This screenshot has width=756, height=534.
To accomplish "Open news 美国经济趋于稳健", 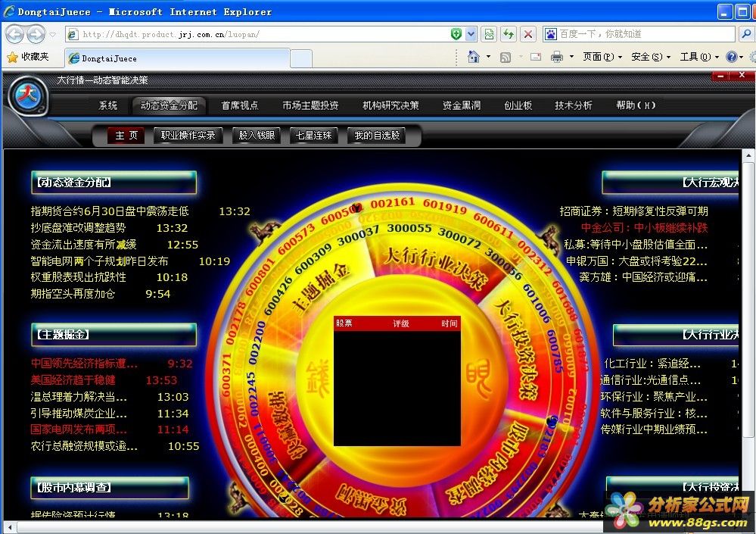I will [x=73, y=380].
